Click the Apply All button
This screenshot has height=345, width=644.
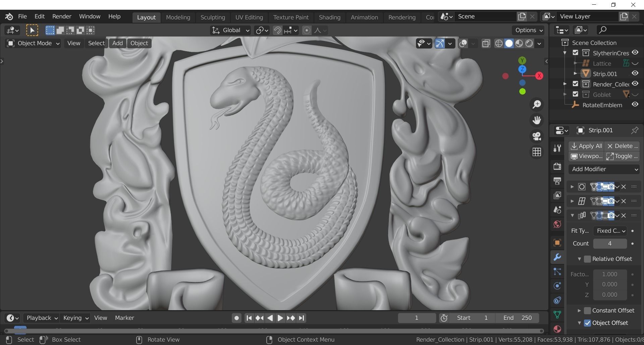coord(586,146)
